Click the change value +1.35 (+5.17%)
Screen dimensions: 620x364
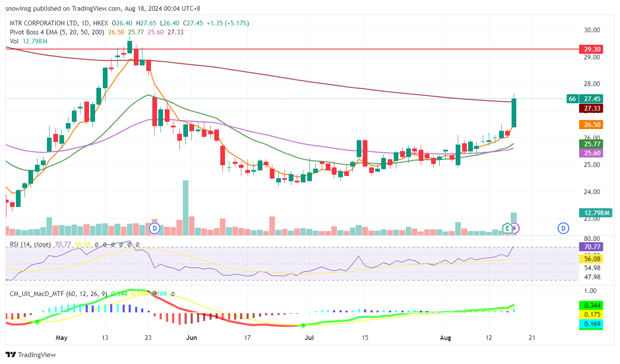tap(228, 23)
